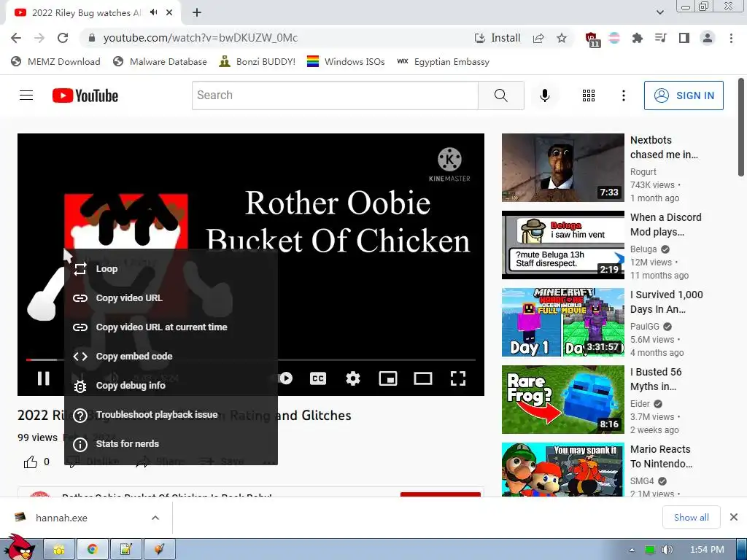Image resolution: width=747 pixels, height=560 pixels.
Task: Open Chrome three-dot menu
Action: (731, 38)
